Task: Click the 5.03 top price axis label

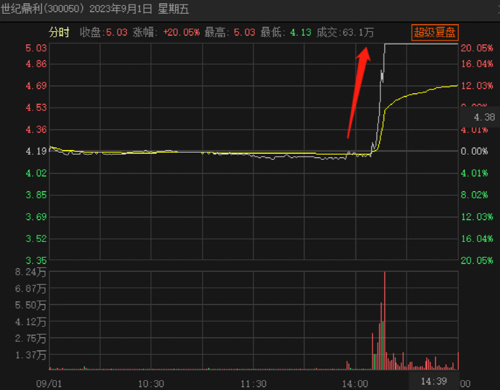Action: pyautogui.click(x=36, y=48)
